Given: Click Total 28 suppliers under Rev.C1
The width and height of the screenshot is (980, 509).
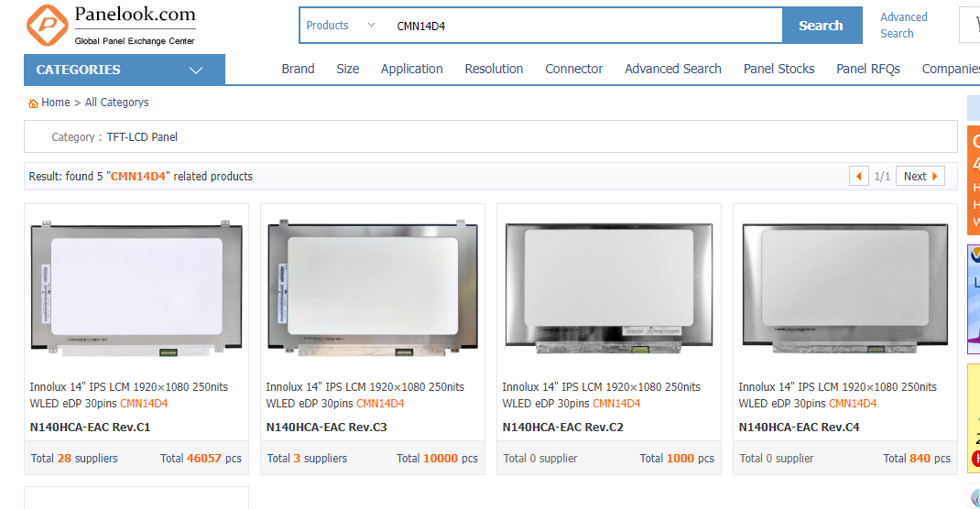Looking at the screenshot, I should pos(74,459).
